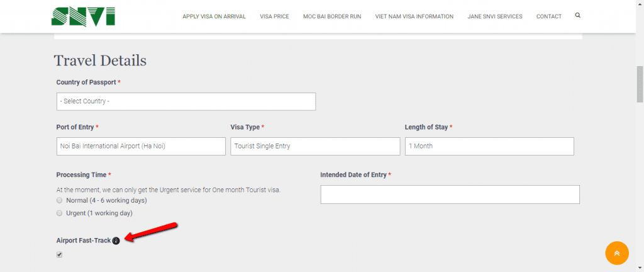Open the Contact page link

(548, 16)
